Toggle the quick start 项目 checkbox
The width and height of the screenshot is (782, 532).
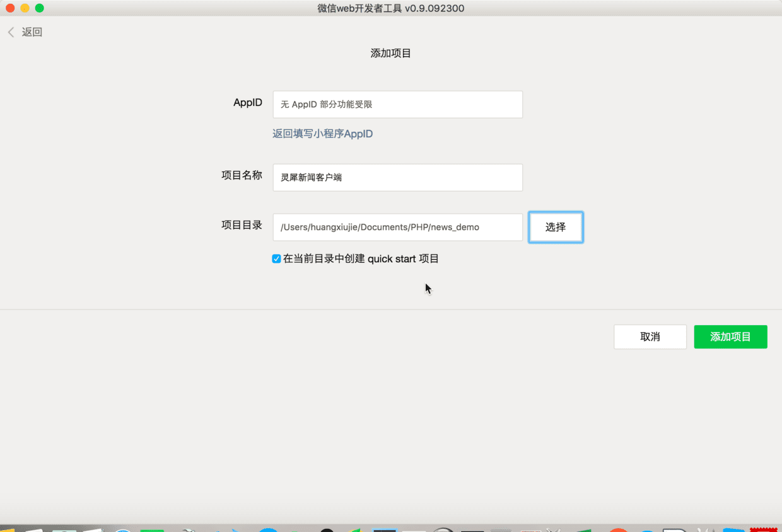276,258
